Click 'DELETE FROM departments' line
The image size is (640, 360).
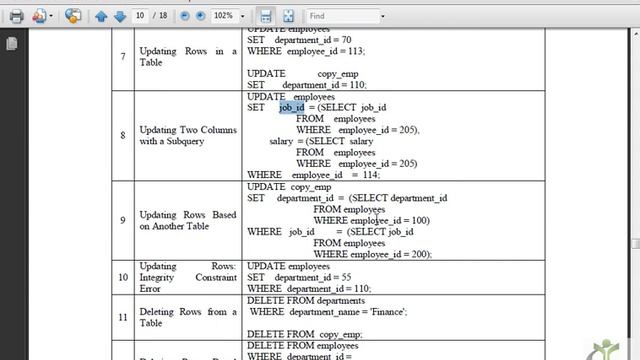[306, 301]
